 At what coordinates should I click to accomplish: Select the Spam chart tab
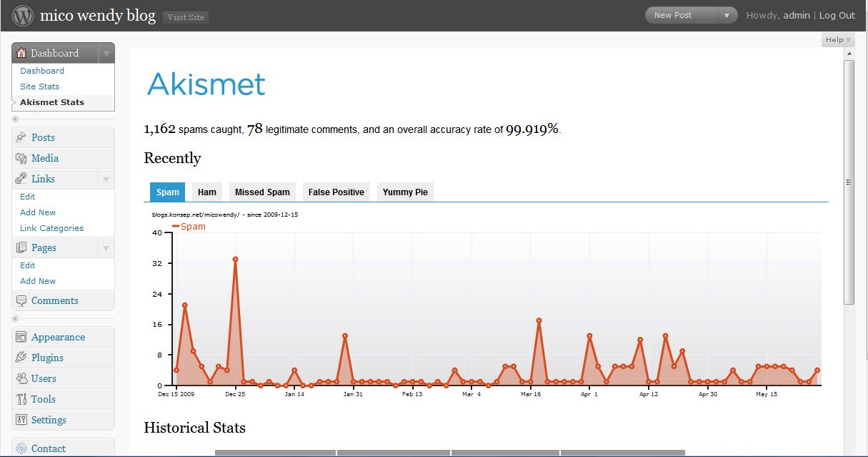coord(168,192)
